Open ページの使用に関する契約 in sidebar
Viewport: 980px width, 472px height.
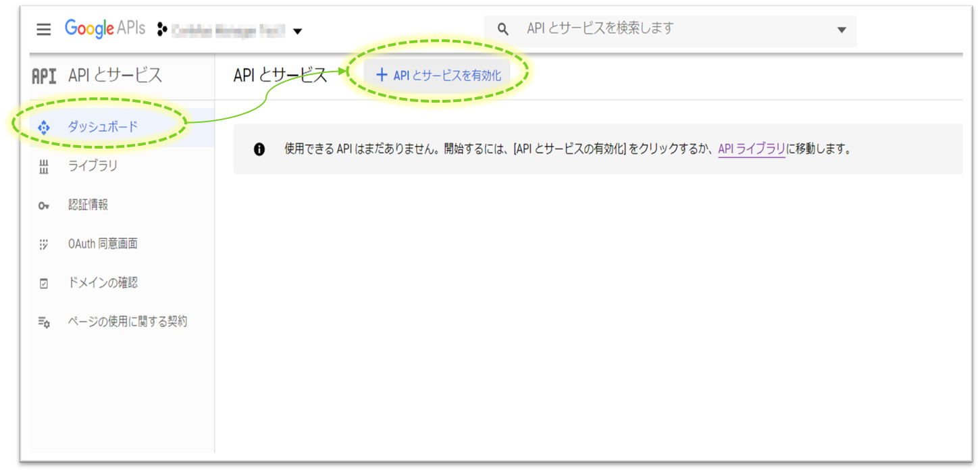pyautogui.click(x=127, y=322)
